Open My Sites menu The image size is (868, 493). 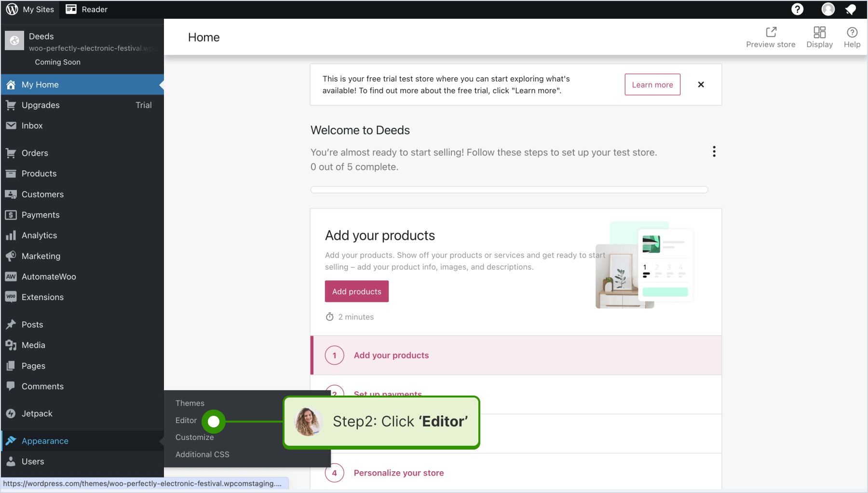30,9
